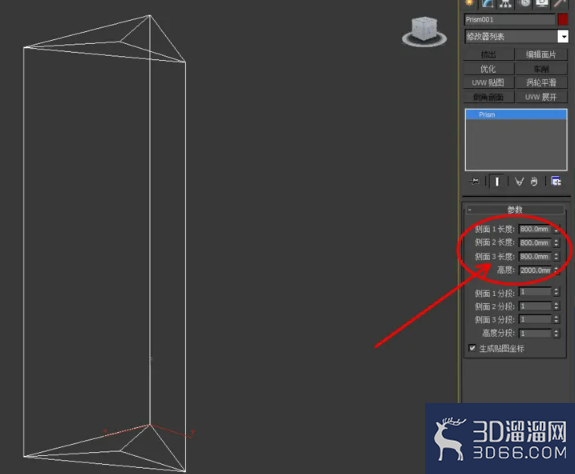Click the 侧面 1 长度 value field
Screen dimensions: 575x474
535,229
